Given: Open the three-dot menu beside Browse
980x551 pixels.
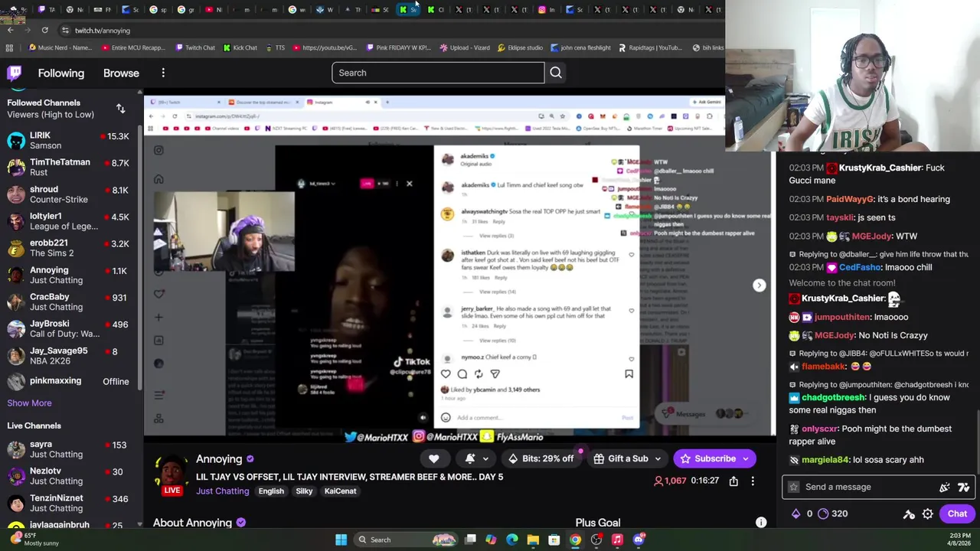Looking at the screenshot, I should click(x=163, y=73).
